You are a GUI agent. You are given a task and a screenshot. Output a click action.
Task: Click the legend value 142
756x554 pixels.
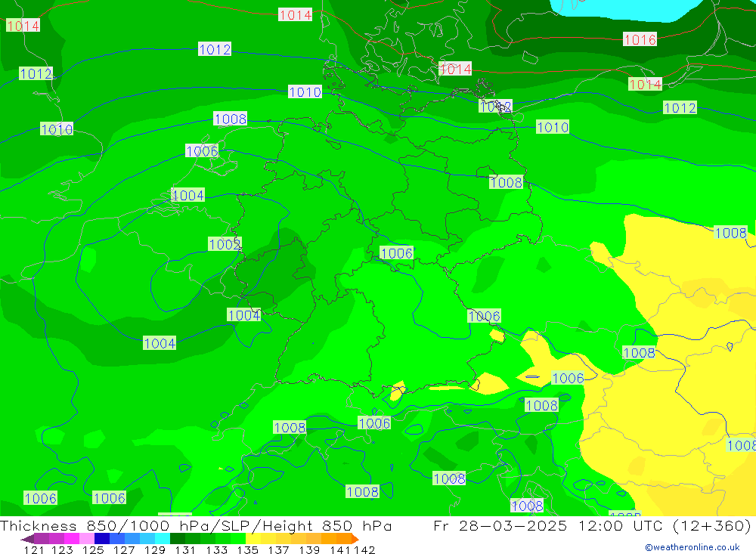tap(364, 549)
